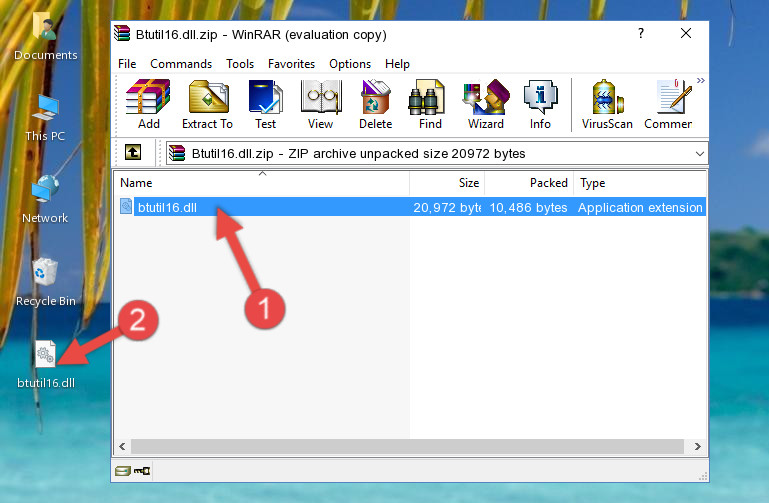The image size is (769, 503).
Task: Click the question mark help button
Action: click(x=641, y=33)
